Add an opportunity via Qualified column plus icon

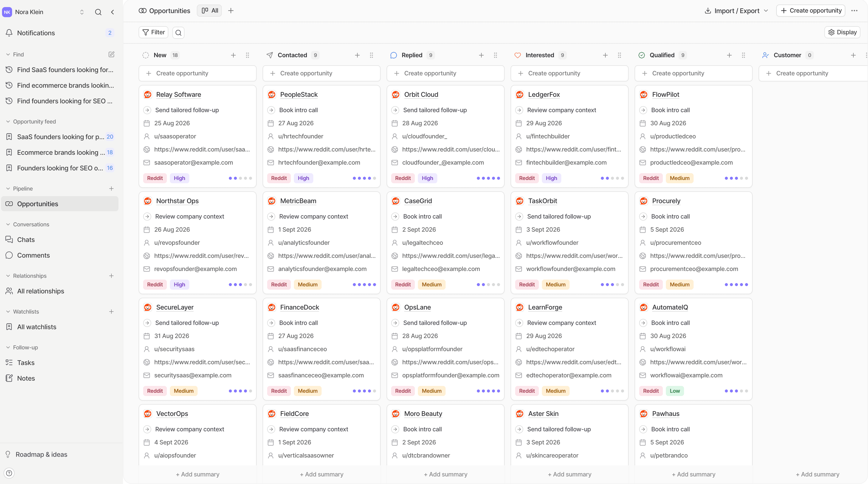(x=729, y=55)
